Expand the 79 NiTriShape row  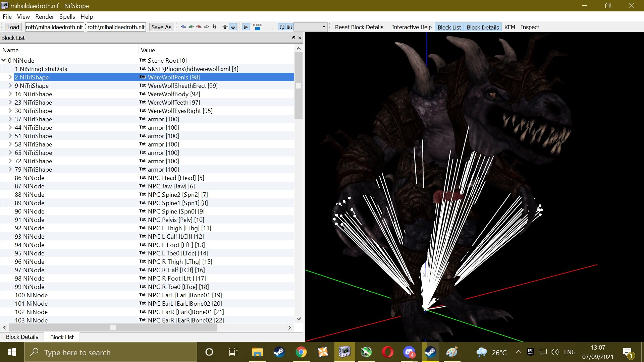pyautogui.click(x=10, y=169)
